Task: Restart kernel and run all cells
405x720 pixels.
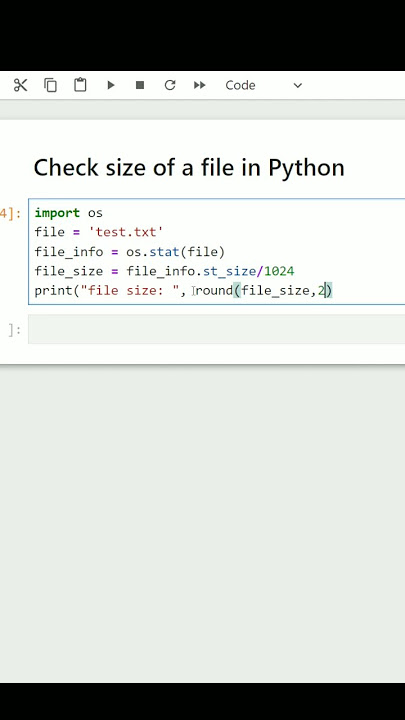Action: (x=199, y=85)
